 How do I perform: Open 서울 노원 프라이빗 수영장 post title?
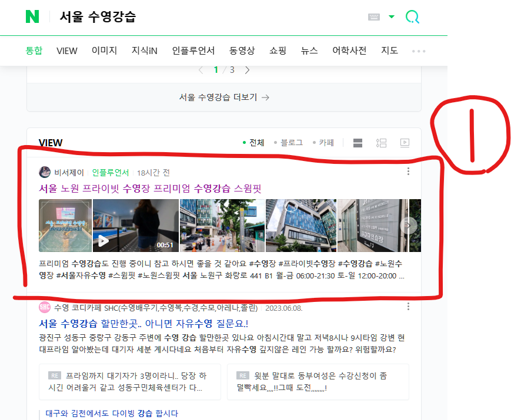pos(150,189)
